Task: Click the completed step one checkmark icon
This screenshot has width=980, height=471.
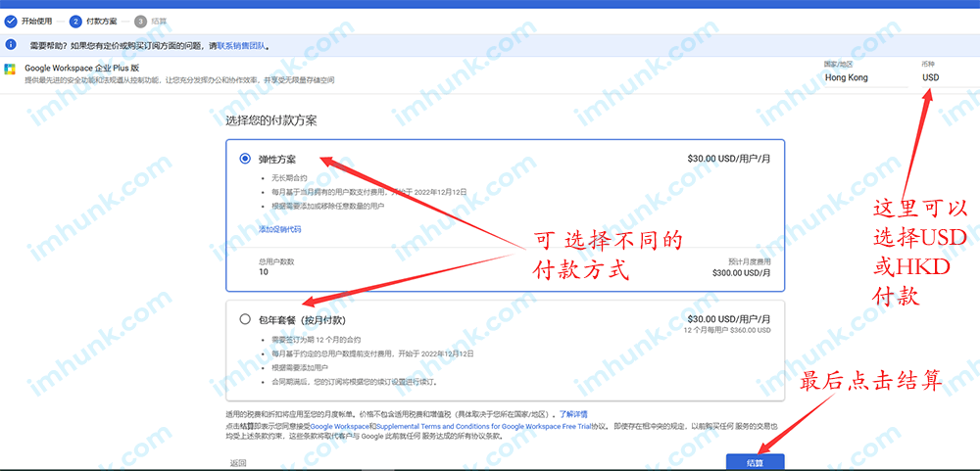Action: pyautogui.click(x=10, y=22)
